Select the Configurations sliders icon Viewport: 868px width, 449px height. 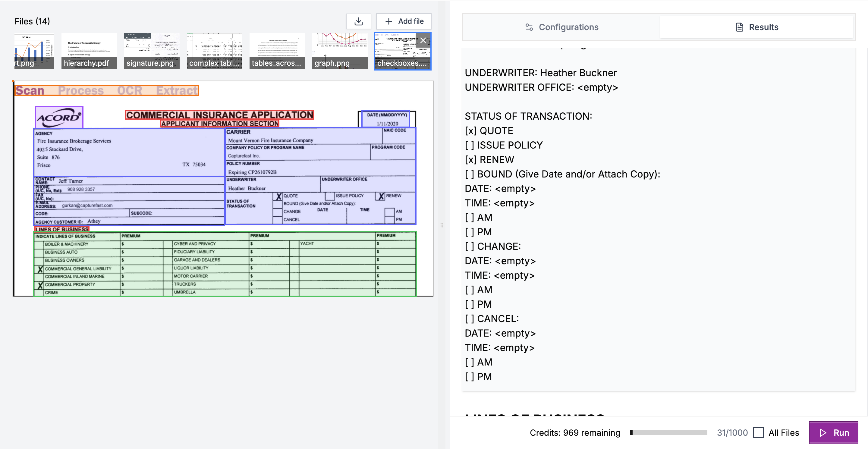[x=529, y=27]
